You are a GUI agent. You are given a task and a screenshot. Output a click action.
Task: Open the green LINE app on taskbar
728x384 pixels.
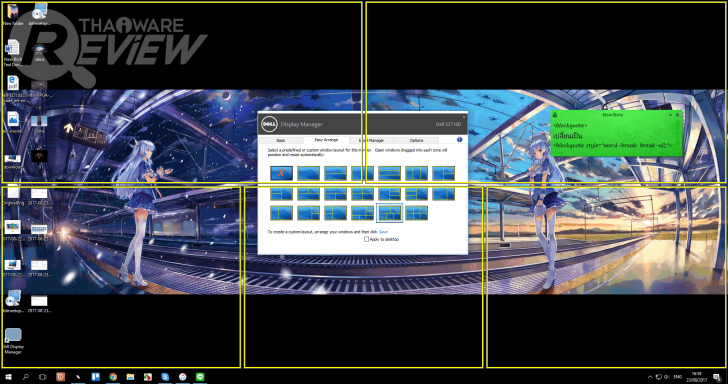click(x=200, y=377)
